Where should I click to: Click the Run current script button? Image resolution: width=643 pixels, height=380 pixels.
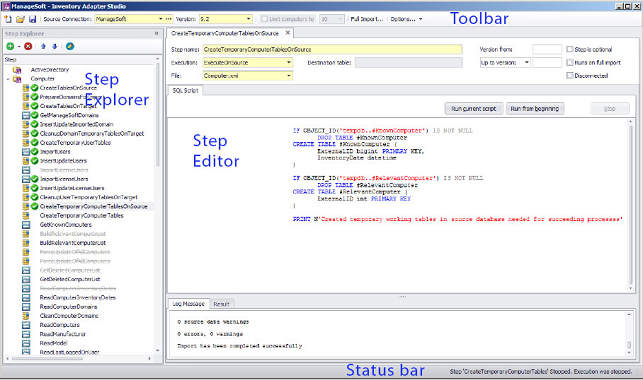pos(474,109)
